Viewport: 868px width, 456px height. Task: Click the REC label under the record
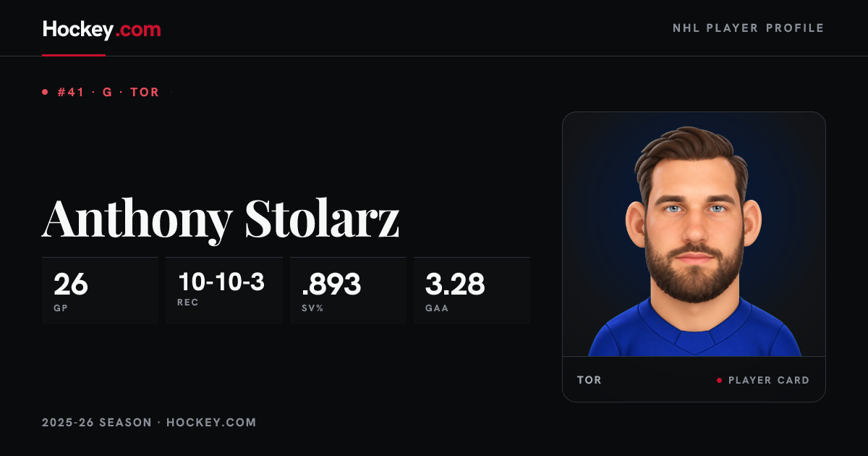pos(187,302)
